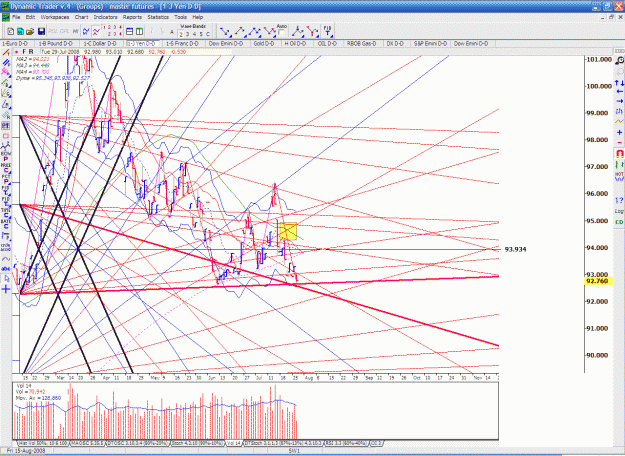This screenshot has width=625, height=456.
Task: Open the Edit menu
Action: tap(30, 17)
